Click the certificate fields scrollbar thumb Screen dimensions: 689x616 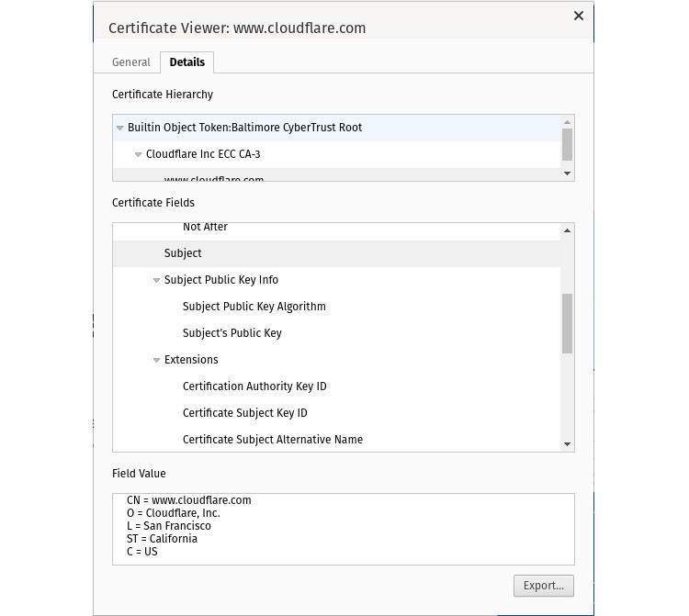click(567, 323)
